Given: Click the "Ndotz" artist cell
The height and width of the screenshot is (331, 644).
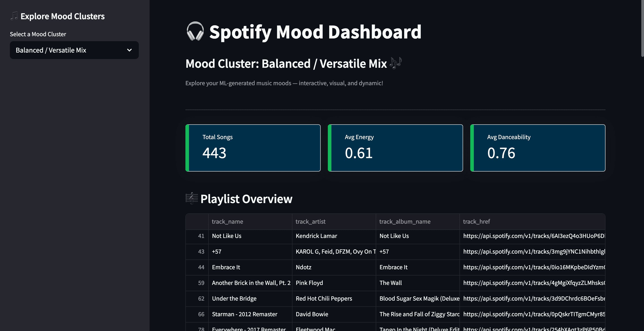Looking at the screenshot, I should point(334,267).
